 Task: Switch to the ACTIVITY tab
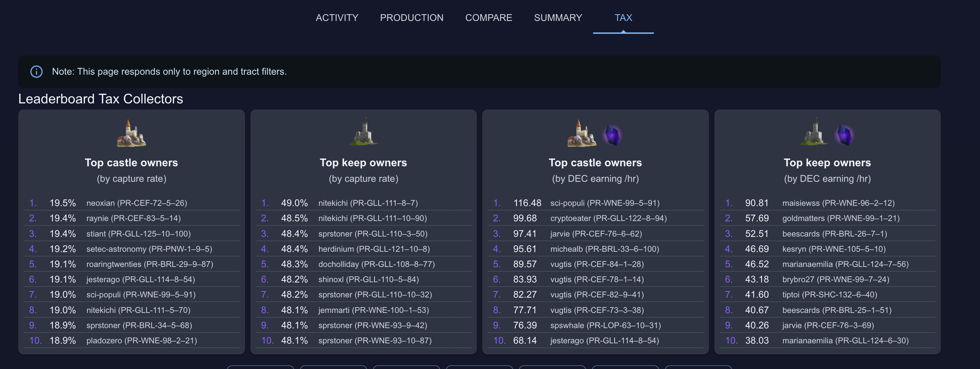pos(337,18)
